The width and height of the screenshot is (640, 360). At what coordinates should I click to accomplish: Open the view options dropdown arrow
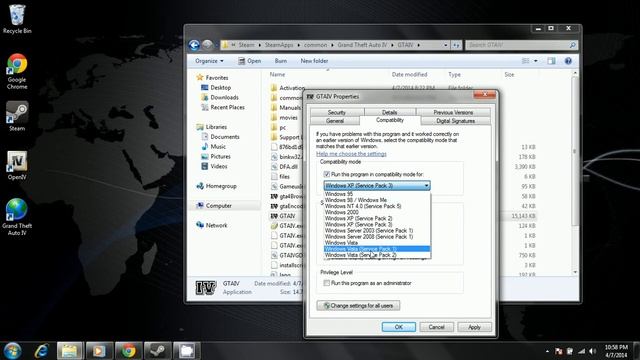click(x=536, y=61)
